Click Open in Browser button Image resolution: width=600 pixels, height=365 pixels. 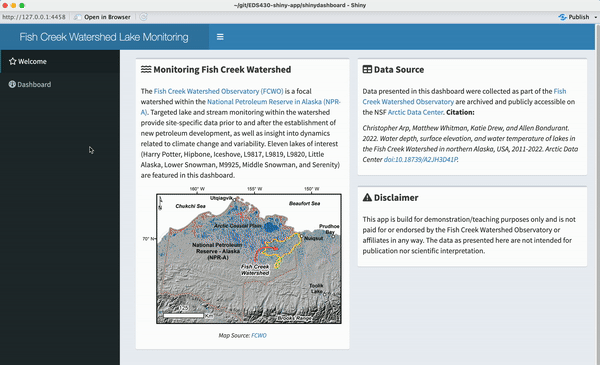102,17
